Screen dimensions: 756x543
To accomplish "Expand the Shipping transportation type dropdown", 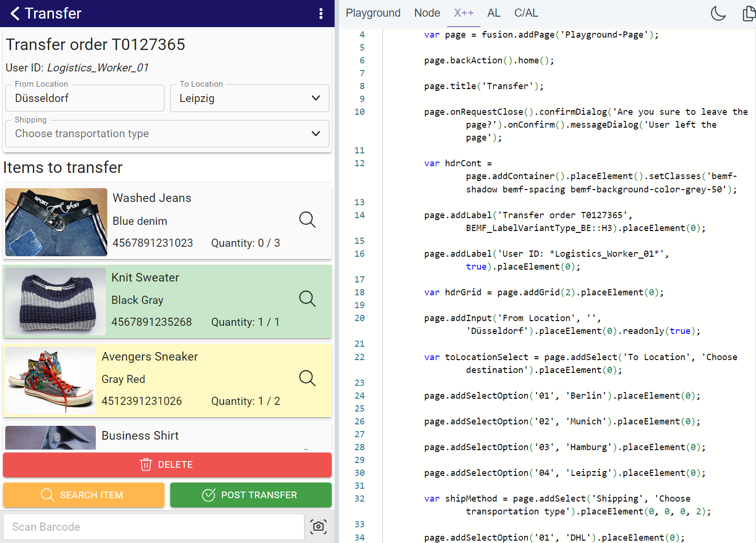I will (x=167, y=133).
